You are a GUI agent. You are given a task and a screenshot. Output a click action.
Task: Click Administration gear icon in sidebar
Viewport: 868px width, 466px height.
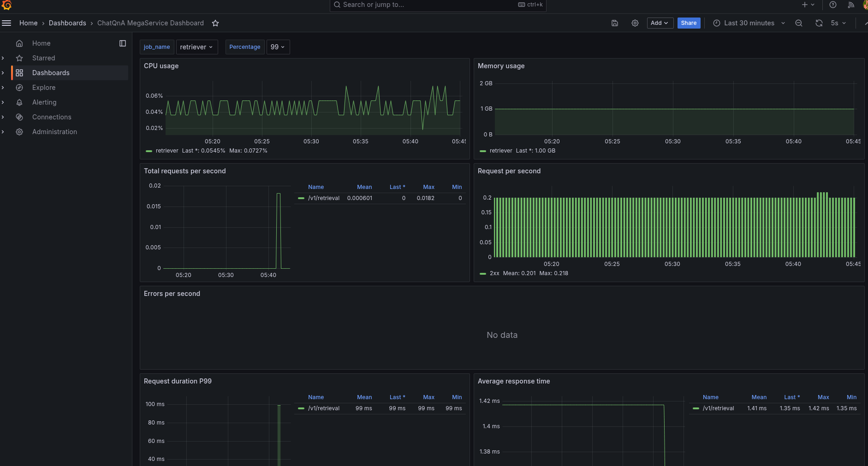[x=19, y=132]
